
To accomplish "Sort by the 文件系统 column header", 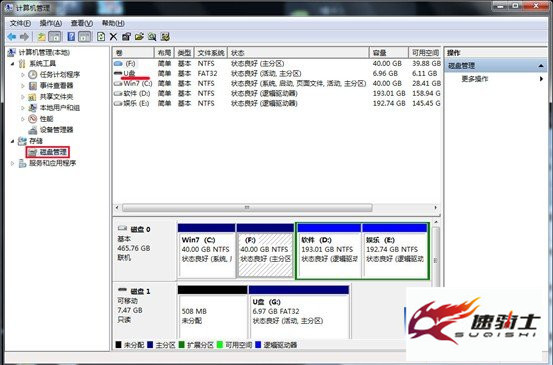I will pyautogui.click(x=211, y=53).
